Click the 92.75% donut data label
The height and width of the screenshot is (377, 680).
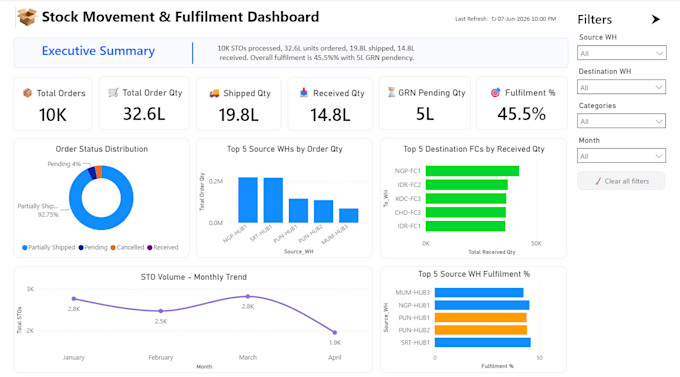[x=48, y=215]
